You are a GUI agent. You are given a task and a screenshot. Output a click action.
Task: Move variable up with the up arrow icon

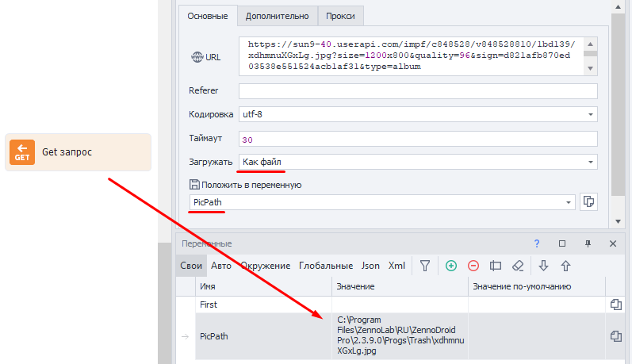tap(565, 266)
